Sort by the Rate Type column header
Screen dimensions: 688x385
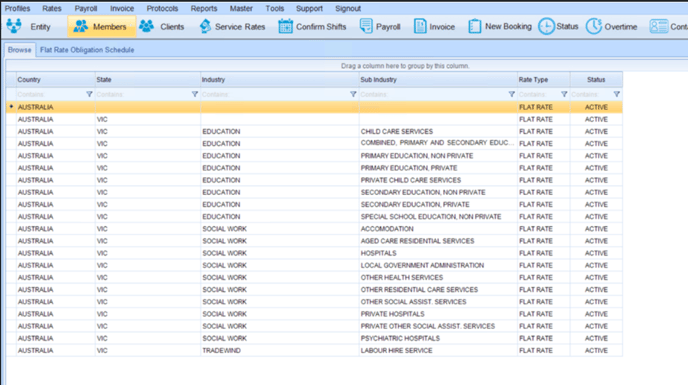coord(544,79)
